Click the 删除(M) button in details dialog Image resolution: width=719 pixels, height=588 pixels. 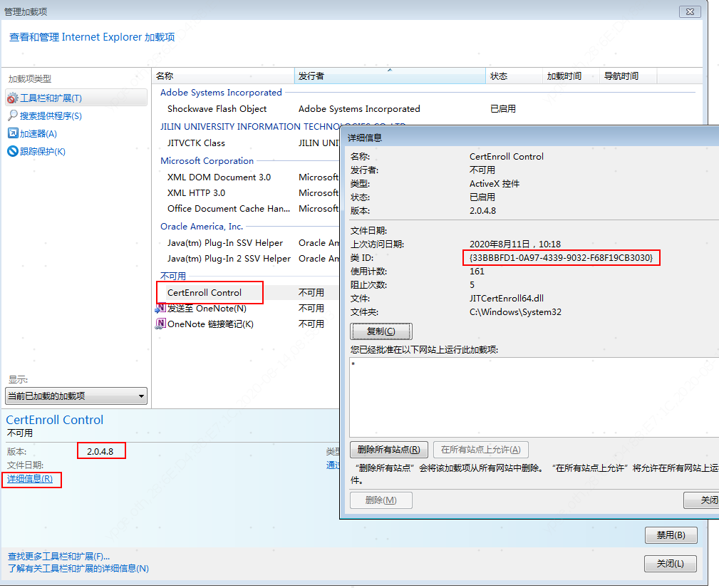pyautogui.click(x=381, y=500)
